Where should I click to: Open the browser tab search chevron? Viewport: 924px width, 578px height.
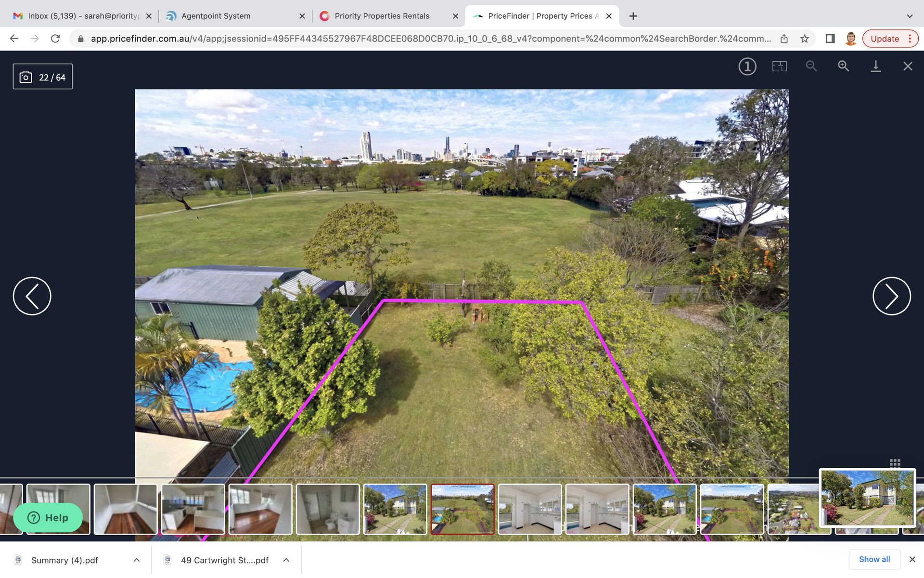[x=910, y=16]
